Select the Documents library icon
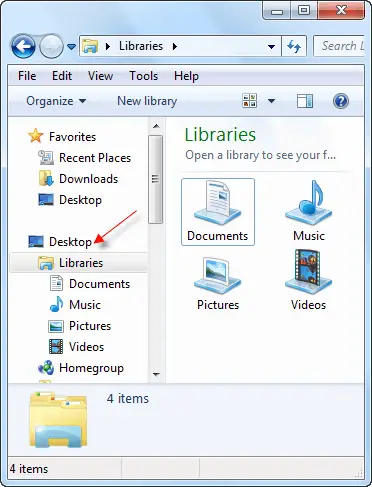 coord(218,212)
